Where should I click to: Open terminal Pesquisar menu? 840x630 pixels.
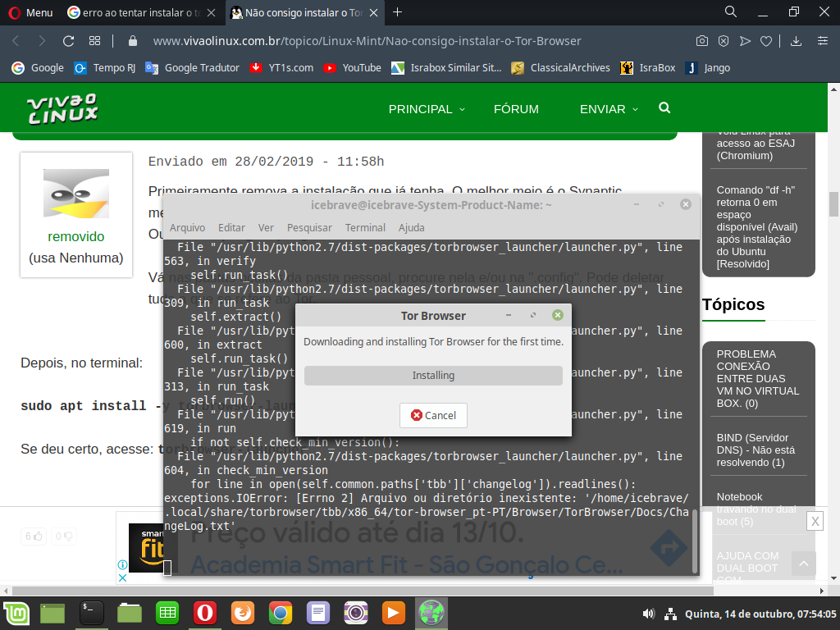(x=309, y=228)
